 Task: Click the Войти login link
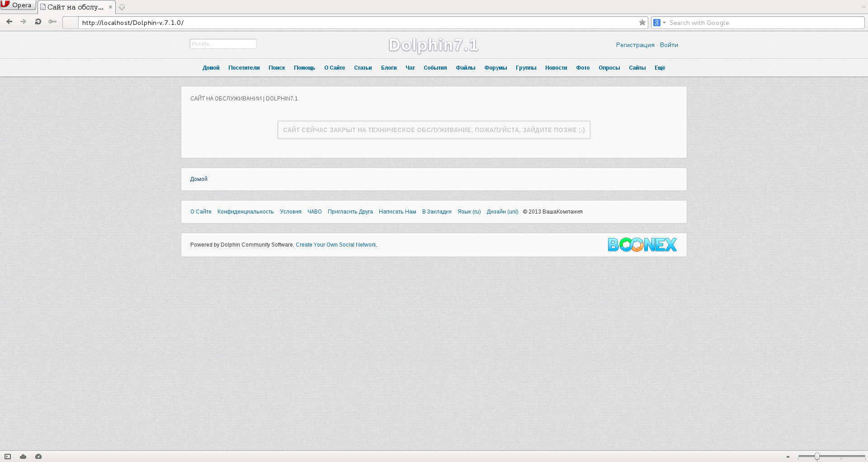669,45
